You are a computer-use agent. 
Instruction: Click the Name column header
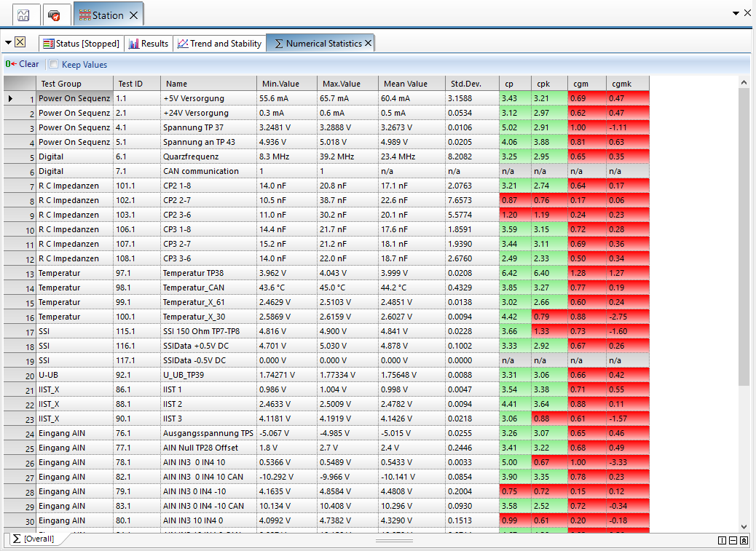click(x=208, y=83)
